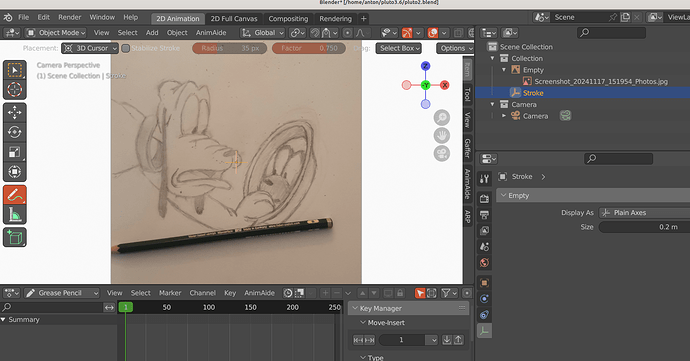This screenshot has height=361, width=690.
Task: Click the camera restriction icon beside Camera
Action: point(565,116)
